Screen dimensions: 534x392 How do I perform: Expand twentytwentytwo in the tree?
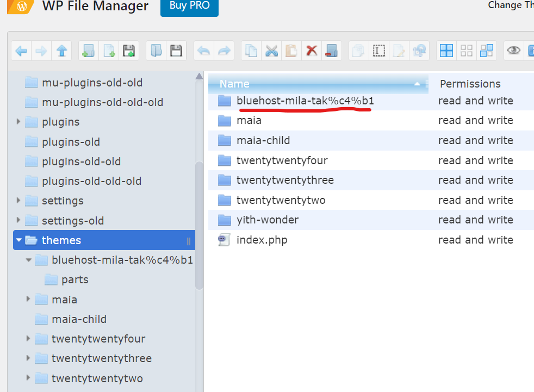[28, 378]
